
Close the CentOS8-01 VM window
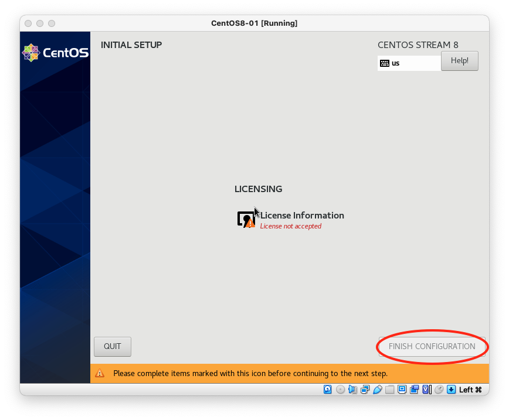[x=28, y=23]
